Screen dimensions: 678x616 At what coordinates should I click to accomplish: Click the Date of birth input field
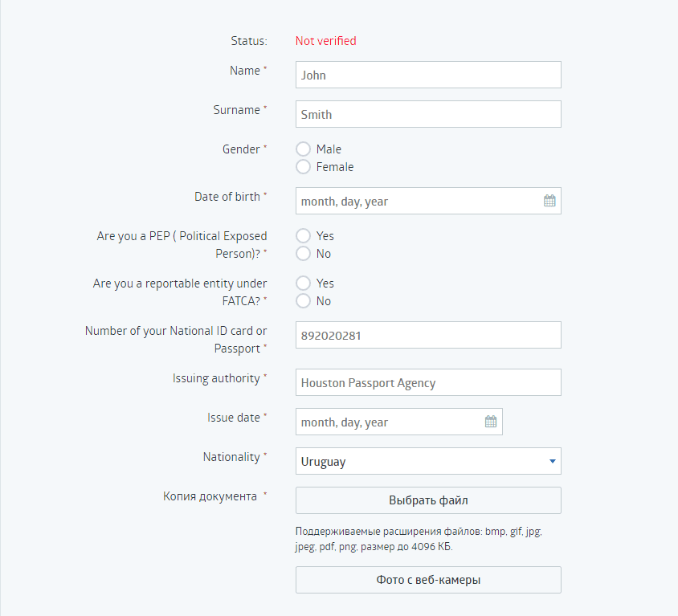pos(428,201)
